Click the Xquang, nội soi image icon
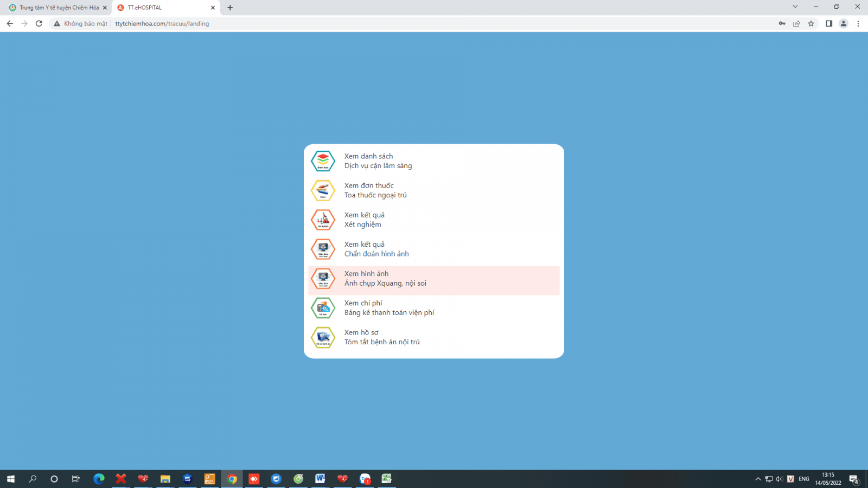The image size is (868, 488). click(323, 279)
